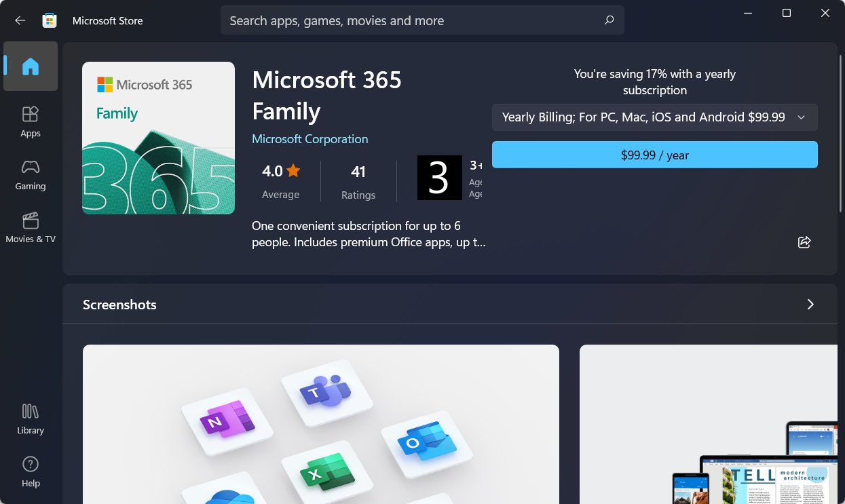The image size is (845, 504).
Task: Click the product description text
Action: click(369, 233)
